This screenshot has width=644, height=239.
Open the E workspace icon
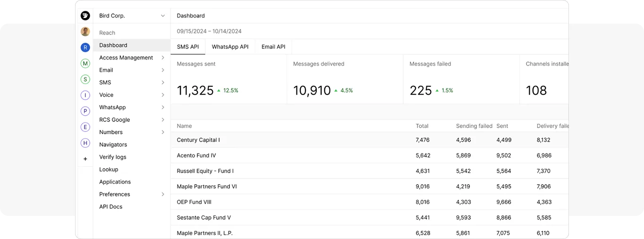point(85,127)
